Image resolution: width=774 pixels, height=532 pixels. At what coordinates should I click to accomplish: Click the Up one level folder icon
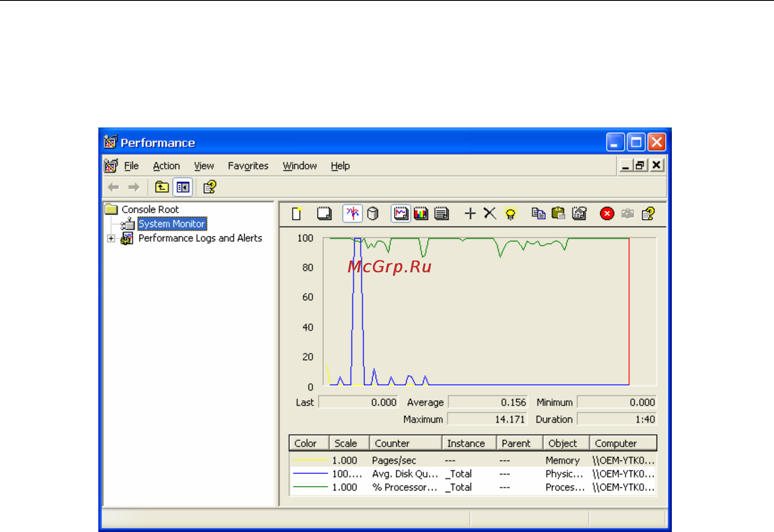coord(161,187)
